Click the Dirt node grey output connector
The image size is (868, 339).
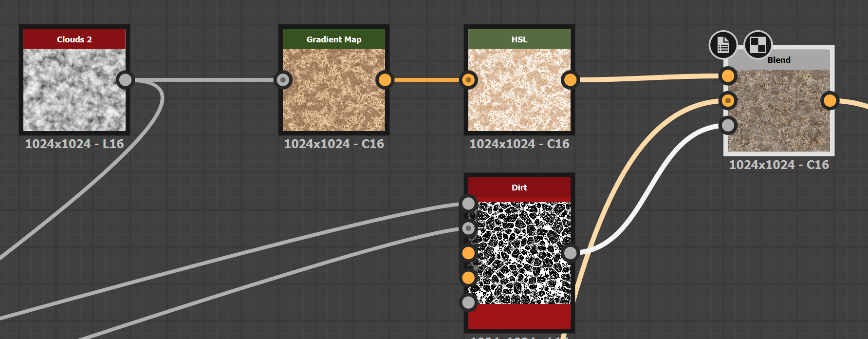[x=570, y=253]
